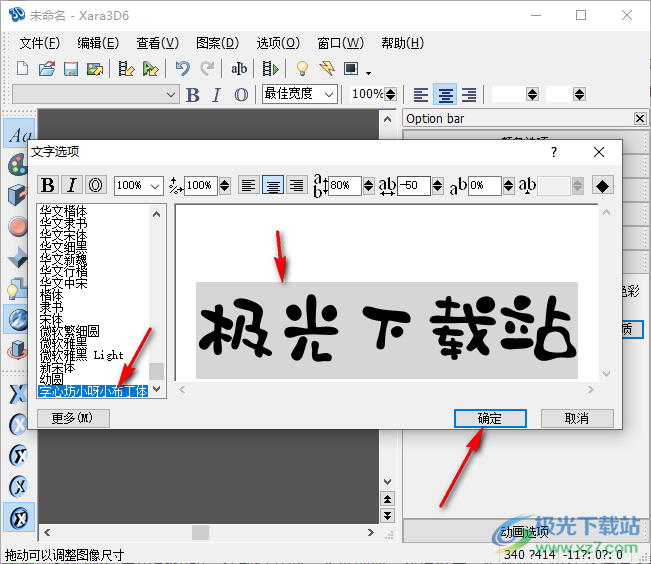Toggle Bold in main window toolbar
Screen dimensions: 651x564
pos(193,95)
